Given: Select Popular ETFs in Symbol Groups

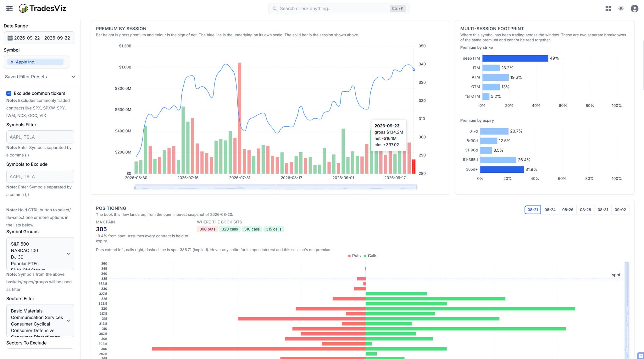Looking at the screenshot, I should (x=25, y=264).
